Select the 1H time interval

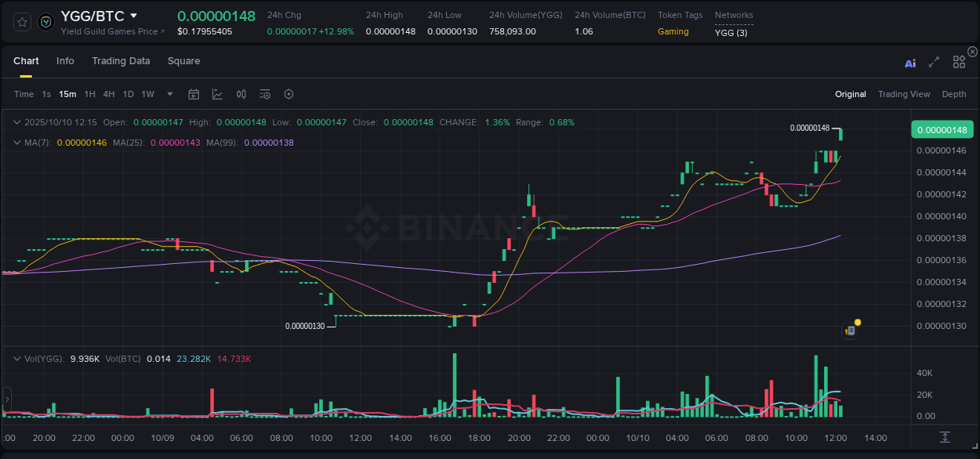click(88, 93)
